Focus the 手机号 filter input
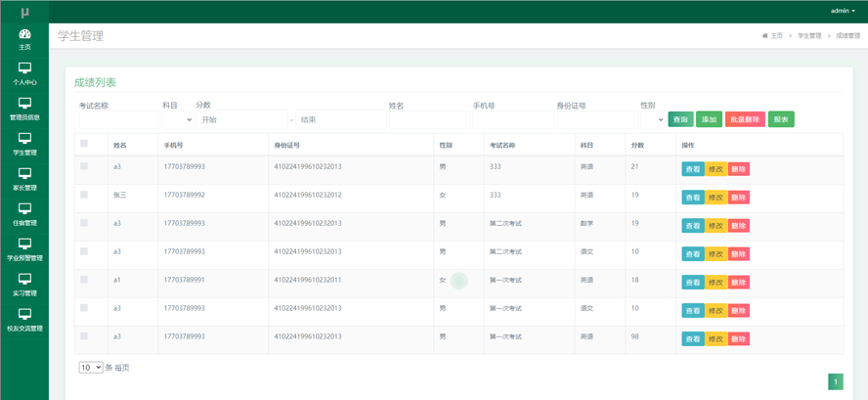The width and height of the screenshot is (868, 400). [513, 119]
